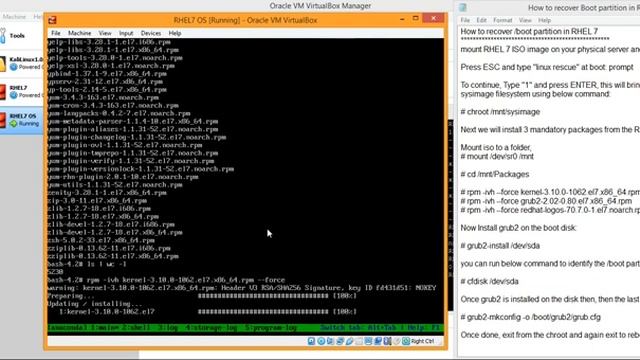Click '# cd /mnt/Packages' line in Notepad
Viewport: 640px width, 360px height.
(495, 174)
